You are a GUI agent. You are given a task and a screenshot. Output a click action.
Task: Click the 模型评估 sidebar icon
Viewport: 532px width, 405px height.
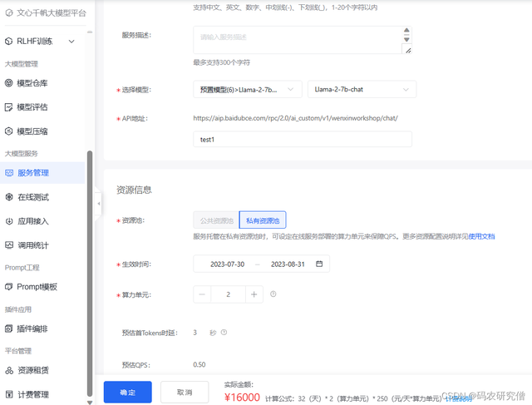click(x=9, y=107)
